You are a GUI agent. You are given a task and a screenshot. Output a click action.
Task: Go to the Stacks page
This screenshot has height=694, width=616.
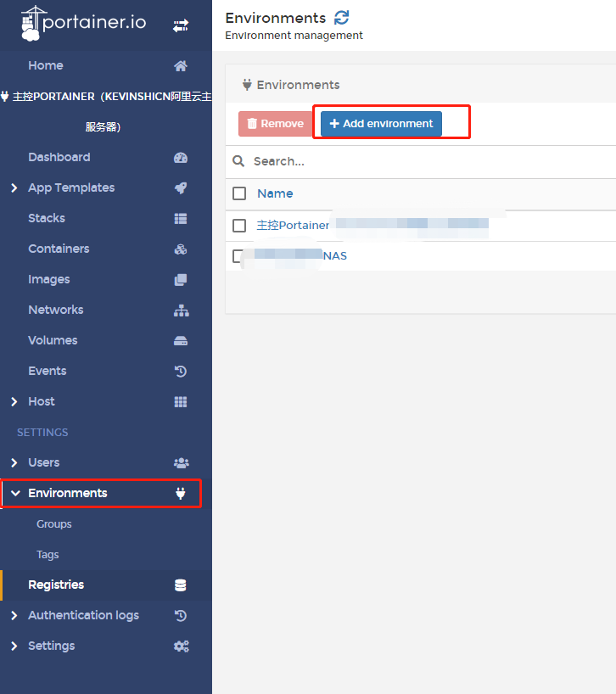pyautogui.click(x=47, y=218)
